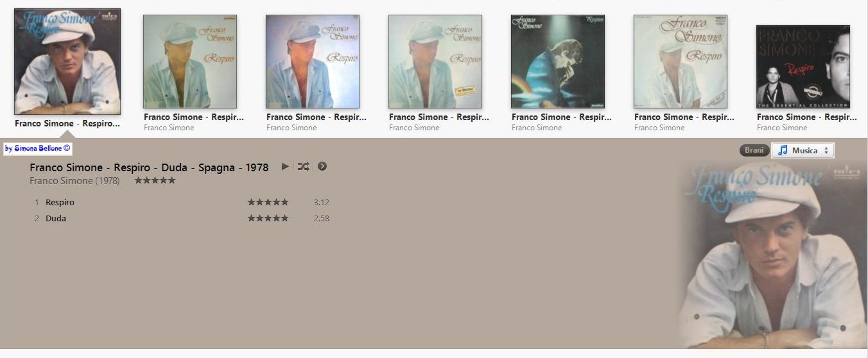Viewport: 868px width, 358px height.
Task: Play the Respiro - Duda album
Action: coord(285,167)
